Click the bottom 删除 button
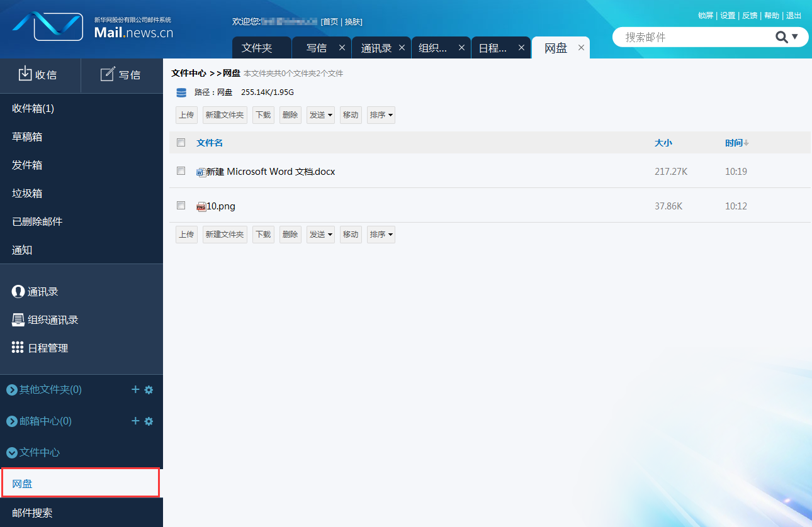The image size is (812, 527). coord(290,235)
